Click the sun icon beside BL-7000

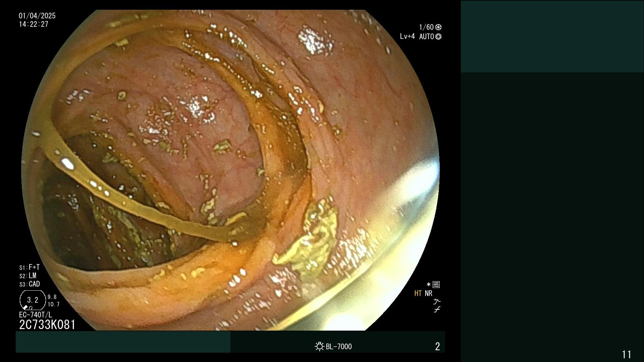pos(319,346)
